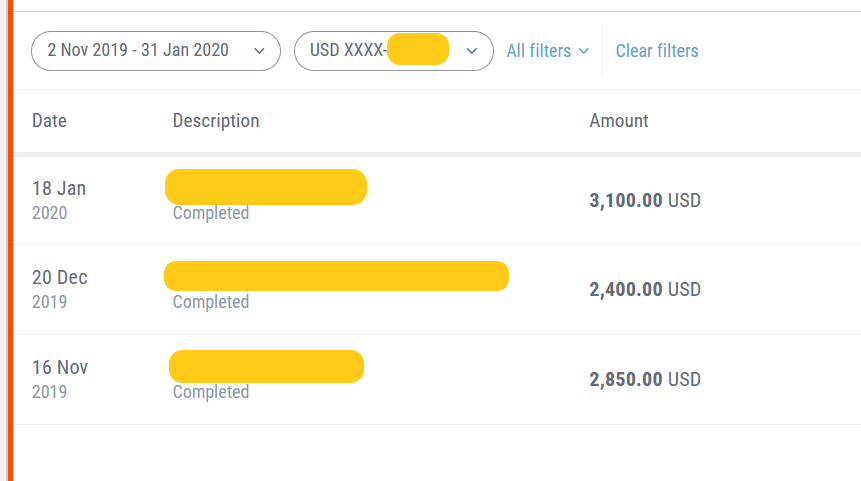Click the arrow icon beside All filters

[x=584, y=51]
